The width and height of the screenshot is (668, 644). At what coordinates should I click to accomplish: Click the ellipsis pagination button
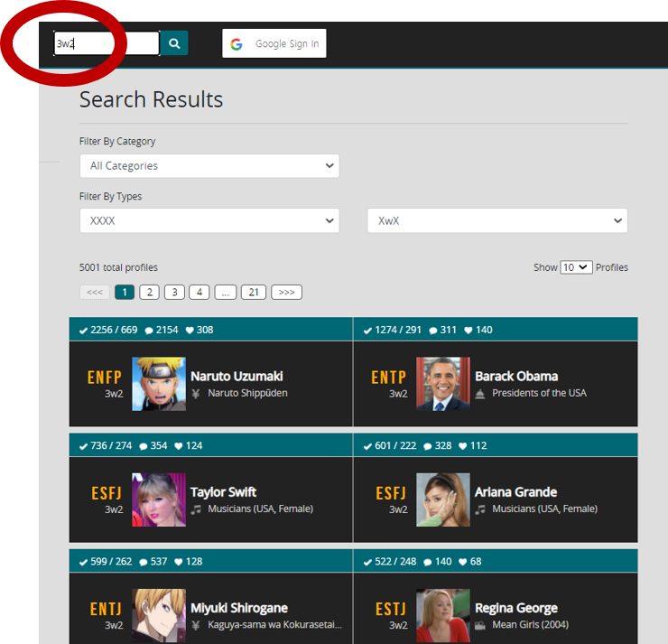(x=226, y=293)
